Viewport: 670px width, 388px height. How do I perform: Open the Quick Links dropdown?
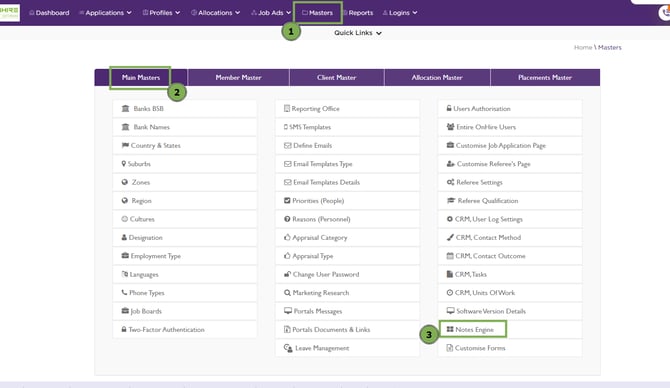[x=358, y=33]
